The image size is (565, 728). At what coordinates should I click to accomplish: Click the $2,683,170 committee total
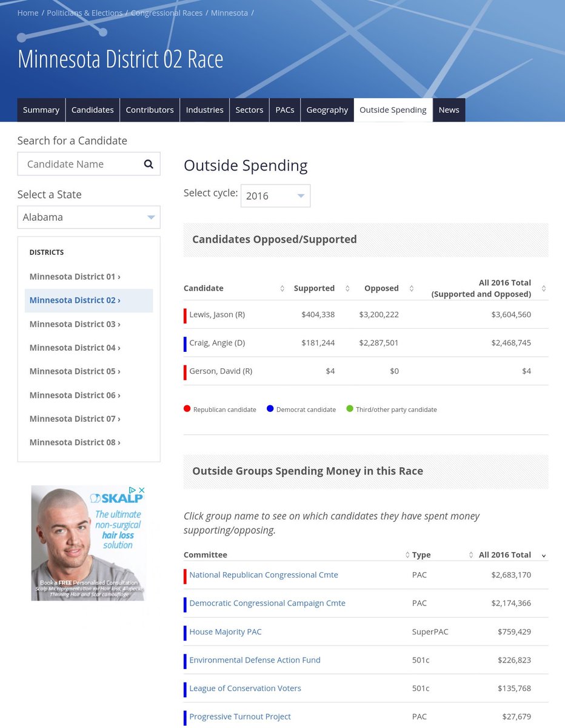tap(511, 575)
